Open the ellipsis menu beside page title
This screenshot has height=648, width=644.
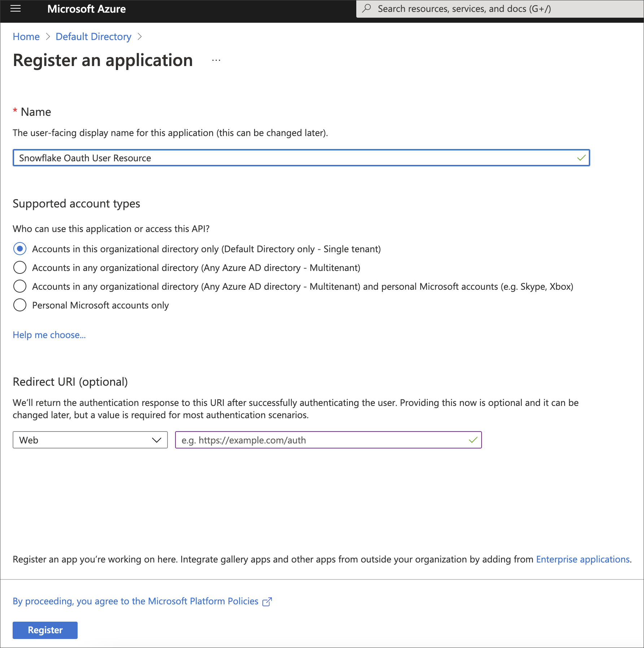(x=216, y=60)
